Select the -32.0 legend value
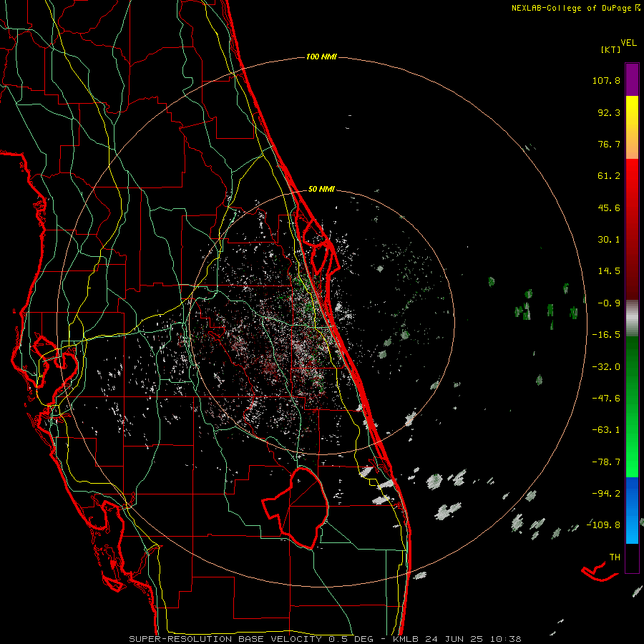Viewport: 644px width, 644px height. pos(606,366)
